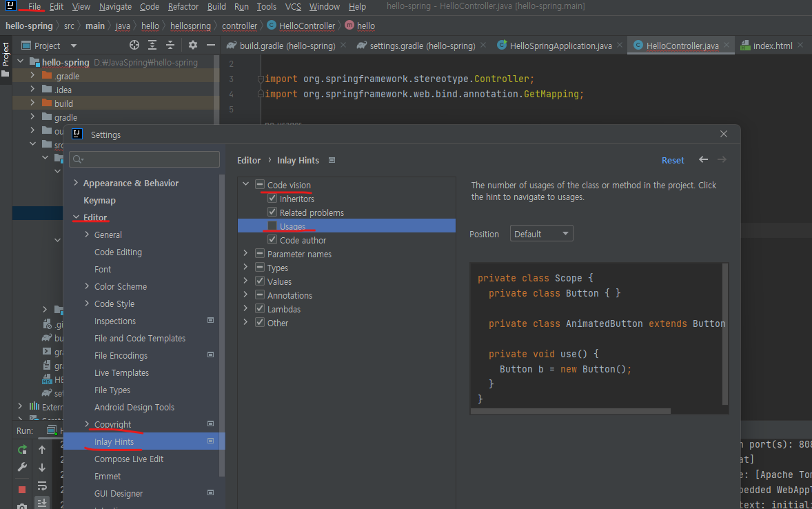Viewport: 812px width, 509px height.
Task: Collapse the Code vision group
Action: (x=246, y=184)
